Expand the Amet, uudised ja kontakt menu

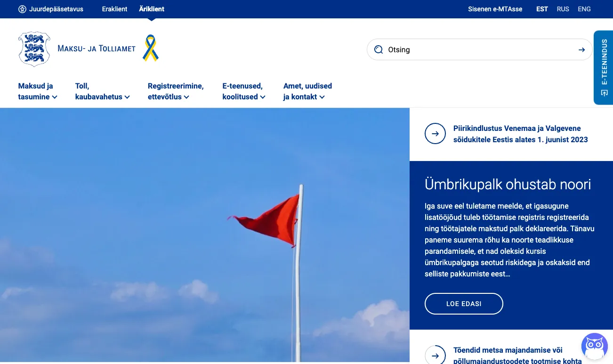pyautogui.click(x=307, y=91)
